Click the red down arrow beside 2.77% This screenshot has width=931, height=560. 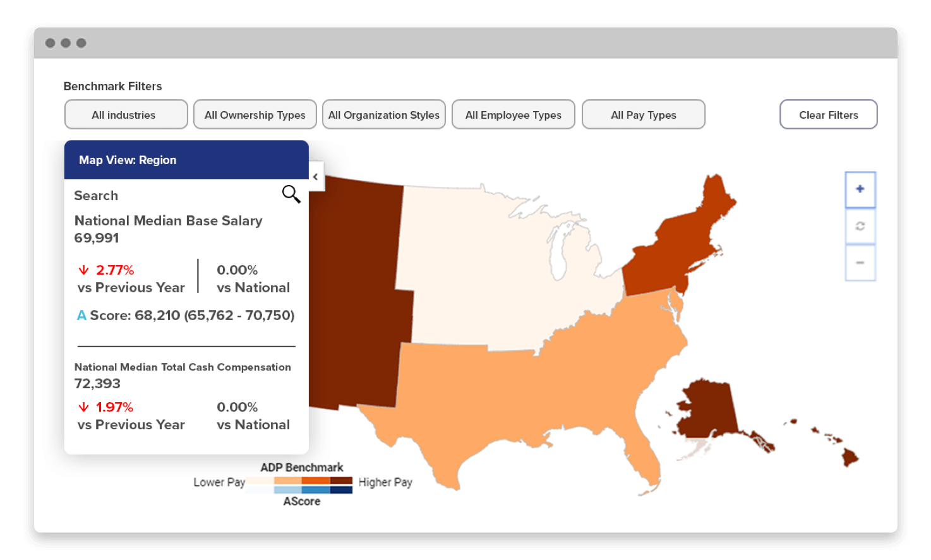click(x=83, y=270)
